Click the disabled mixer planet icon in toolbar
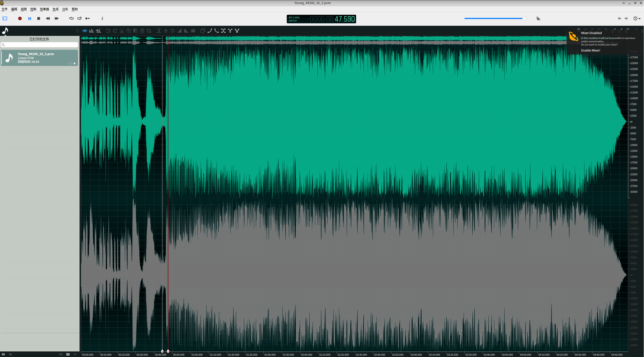Image resolution: width=644 pixels, height=357 pixels. tap(538, 18)
